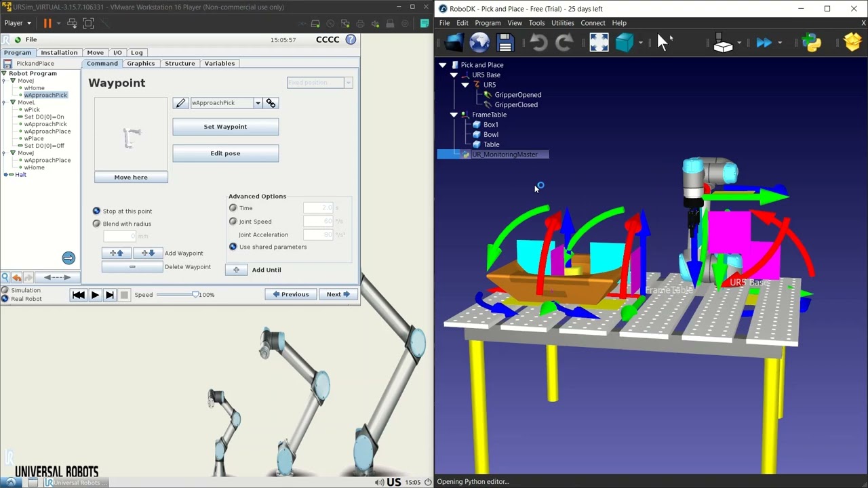This screenshot has width=868, height=488.
Task: Click the save disk icon next to PickandPlace
Action: pos(7,63)
